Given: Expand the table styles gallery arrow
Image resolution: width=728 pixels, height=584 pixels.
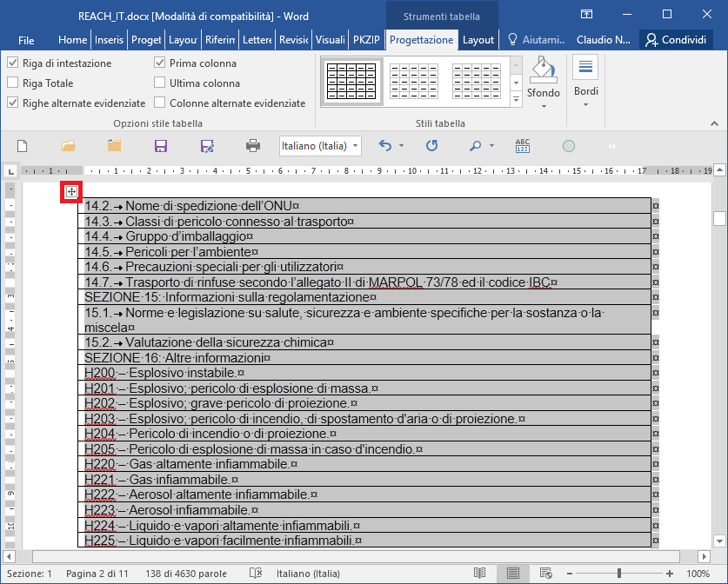Looking at the screenshot, I should [516, 99].
